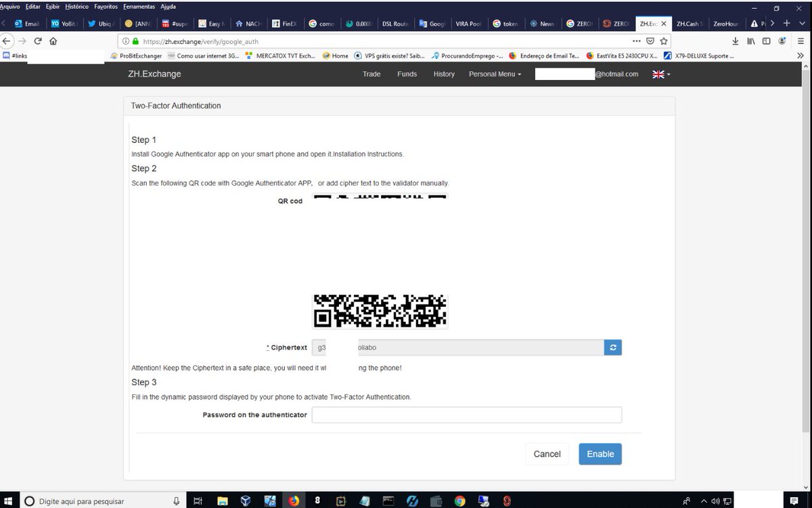Switch to the YoBit tab
The width and height of the screenshot is (812, 508).
pos(64,24)
